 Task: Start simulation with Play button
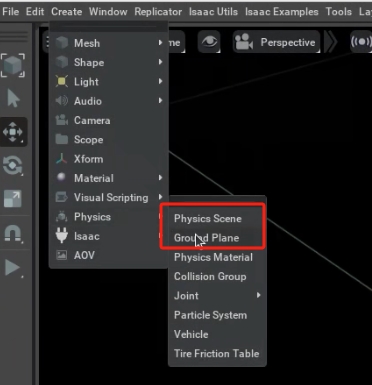(x=13, y=268)
